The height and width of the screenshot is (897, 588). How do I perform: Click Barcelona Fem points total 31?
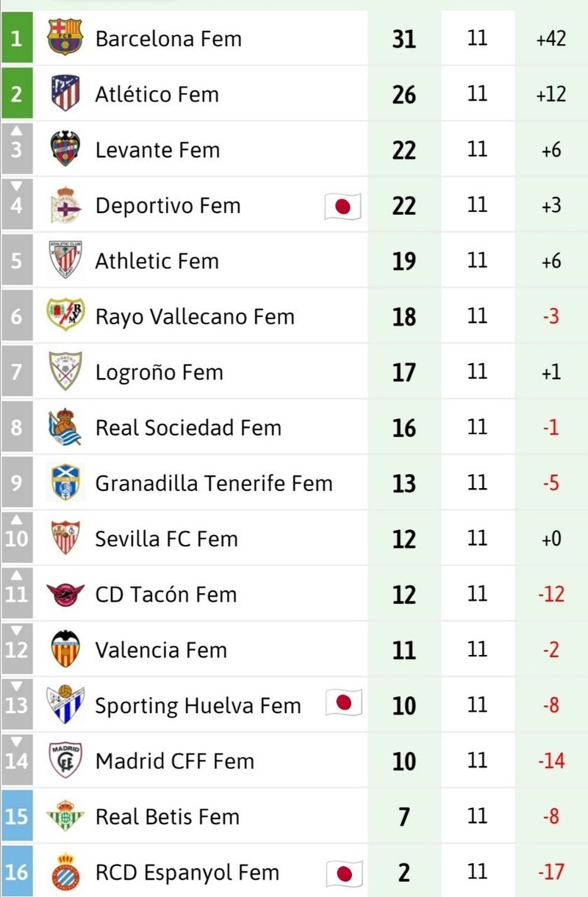pos(404,39)
